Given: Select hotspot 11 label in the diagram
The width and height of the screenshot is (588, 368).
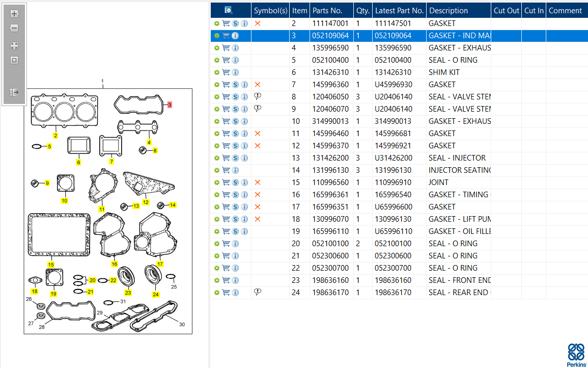Looking at the screenshot, I should point(102,209).
